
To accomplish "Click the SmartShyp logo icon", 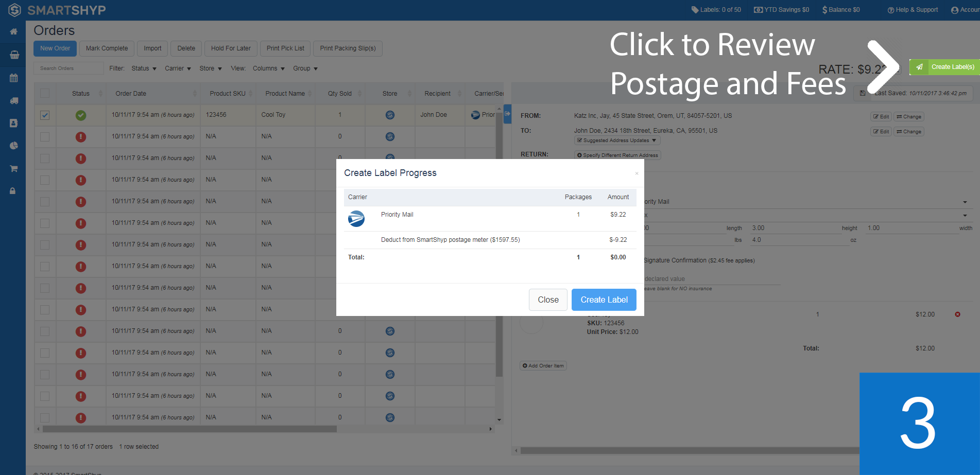I will (x=14, y=10).
